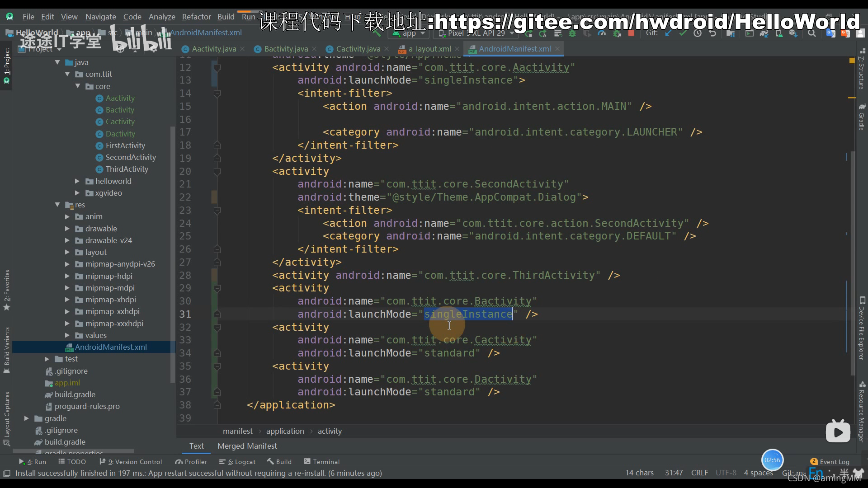Click the 31:47 caret position status
Image resolution: width=868 pixels, height=488 pixels.
[674, 473]
